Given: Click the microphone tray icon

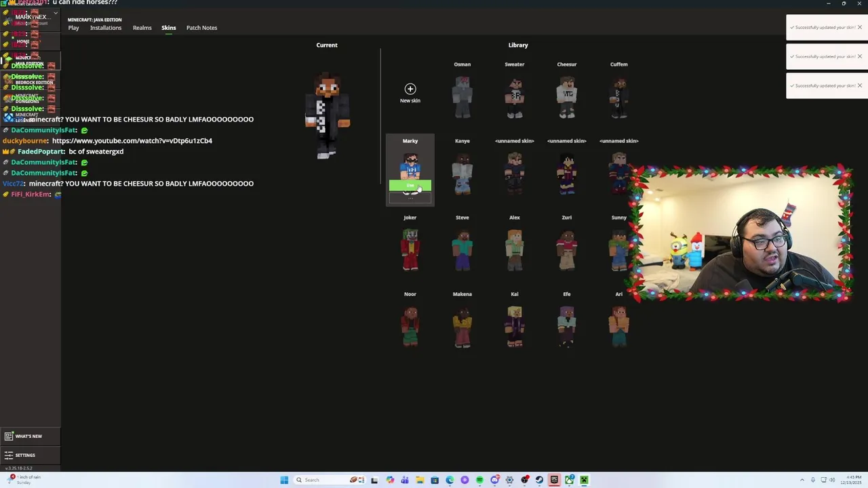Looking at the screenshot, I should (813, 480).
